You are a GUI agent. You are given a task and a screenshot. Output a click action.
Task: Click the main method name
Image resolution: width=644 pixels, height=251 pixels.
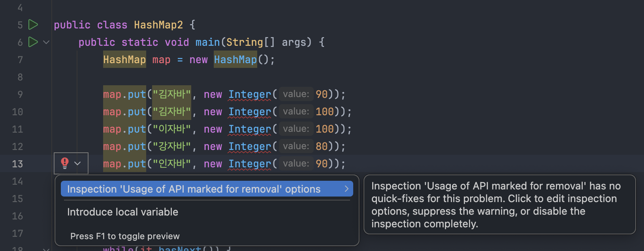pyautogui.click(x=207, y=42)
